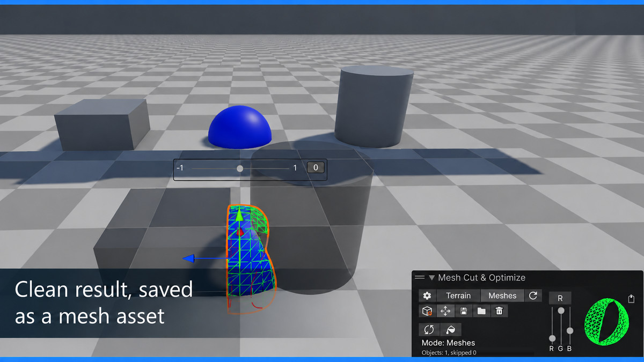644x362 pixels.
Task: Select the paint bucket fill tool
Action: coord(451,329)
